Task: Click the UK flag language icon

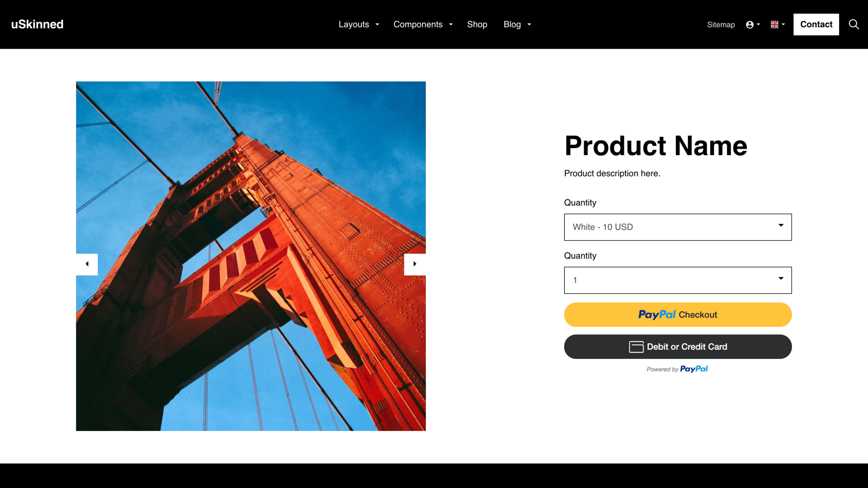Action: point(774,24)
